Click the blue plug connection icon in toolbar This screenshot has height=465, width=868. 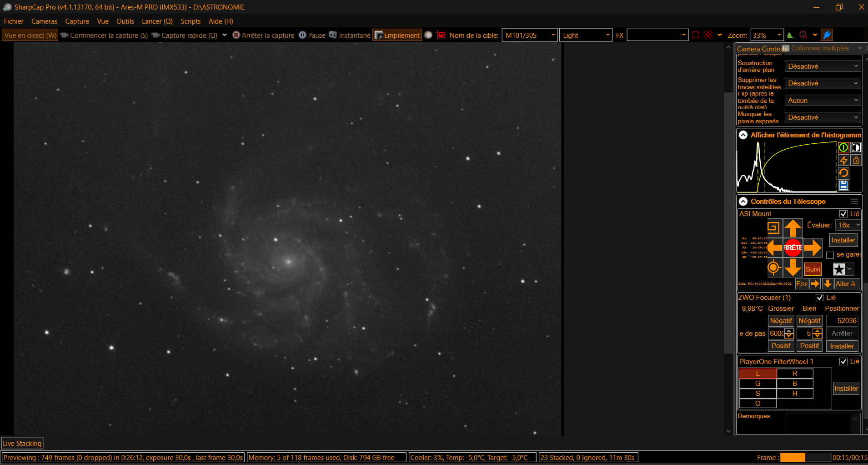(827, 35)
